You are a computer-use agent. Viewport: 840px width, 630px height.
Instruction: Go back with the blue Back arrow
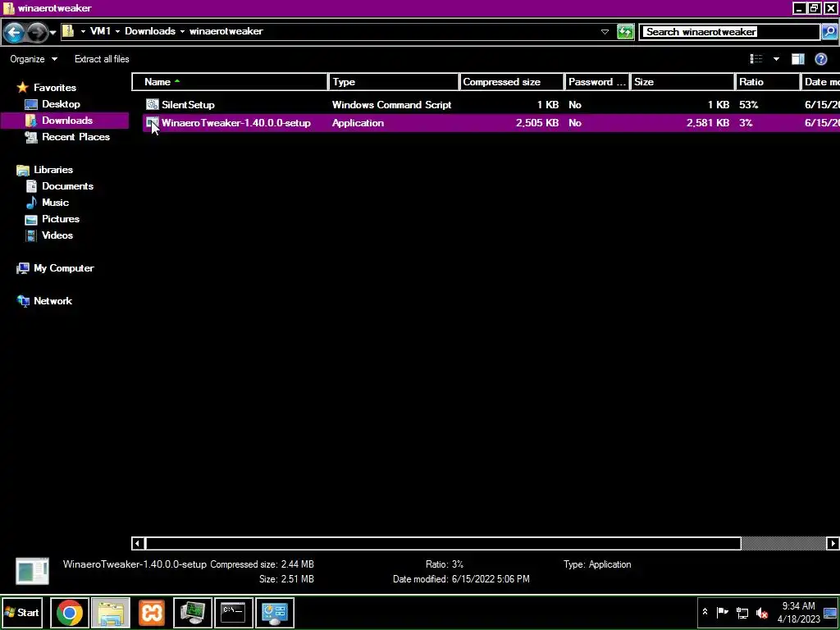click(13, 32)
